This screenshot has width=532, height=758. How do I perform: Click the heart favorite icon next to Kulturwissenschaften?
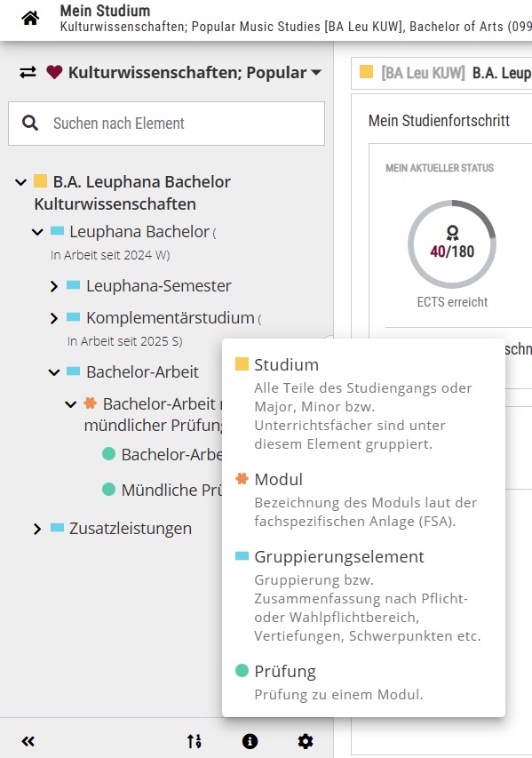53,74
